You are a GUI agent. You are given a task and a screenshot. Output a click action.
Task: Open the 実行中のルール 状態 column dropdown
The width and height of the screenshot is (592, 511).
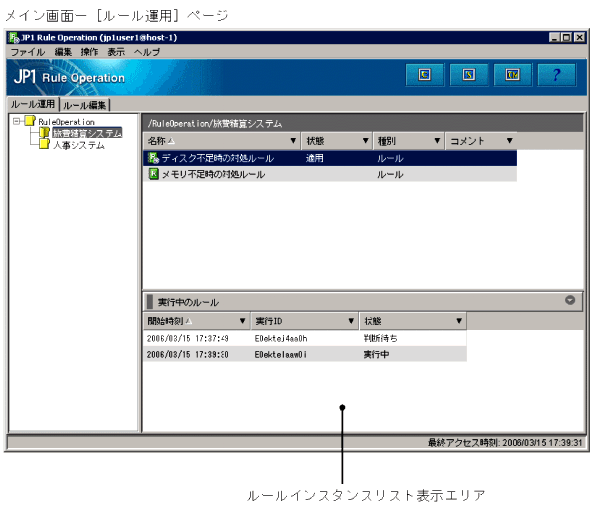click(459, 321)
